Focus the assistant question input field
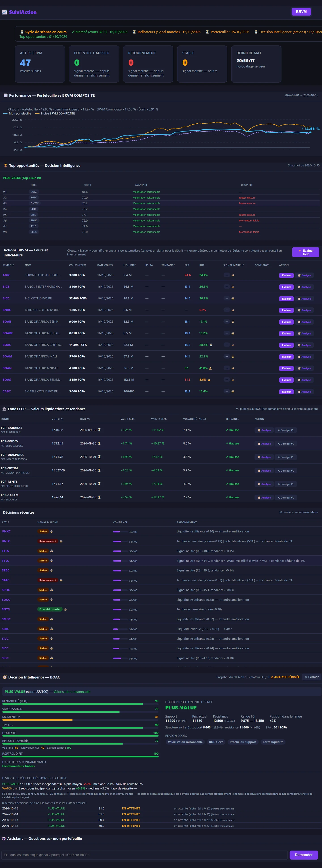322x868 pixels. click(144, 855)
